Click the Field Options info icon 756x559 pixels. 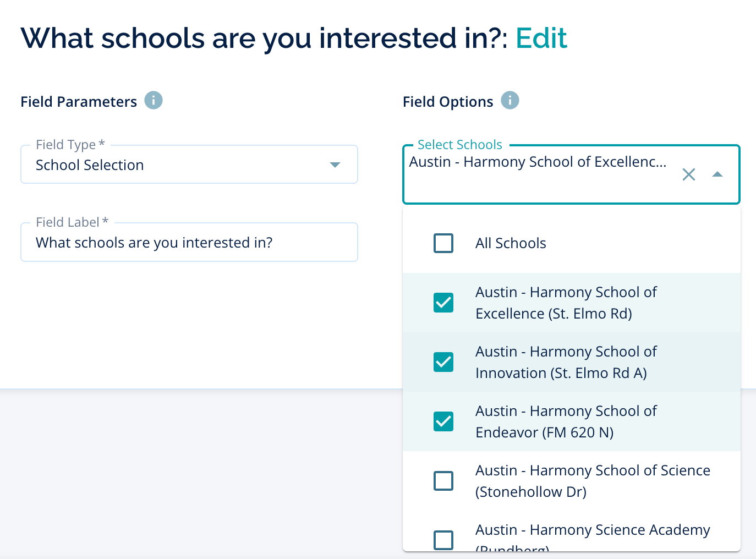pos(510,101)
